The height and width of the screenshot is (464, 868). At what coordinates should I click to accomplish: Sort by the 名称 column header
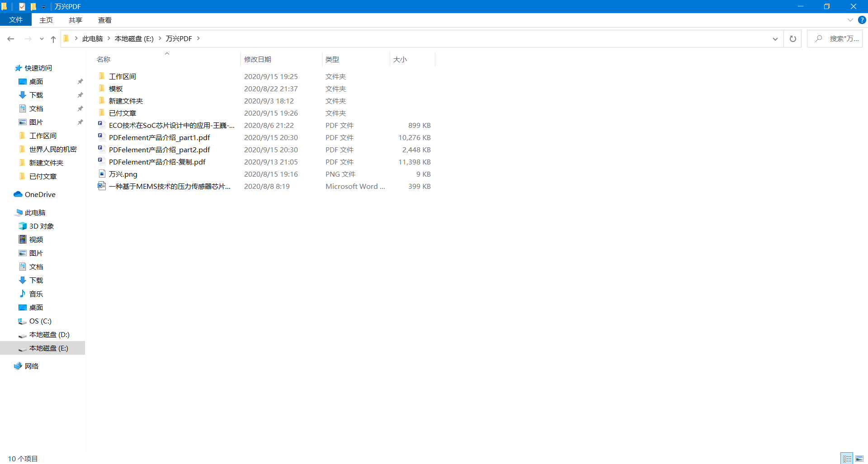coord(104,59)
